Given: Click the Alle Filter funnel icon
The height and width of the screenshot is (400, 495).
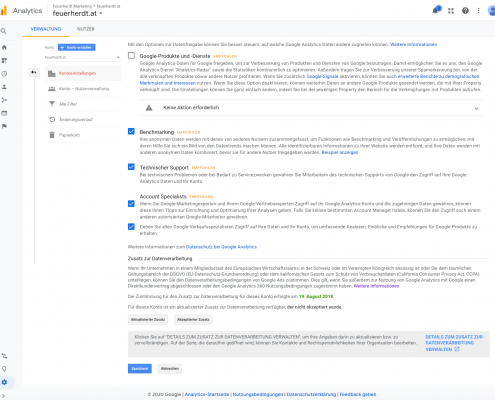Looking at the screenshot, I should pyautogui.click(x=52, y=104).
